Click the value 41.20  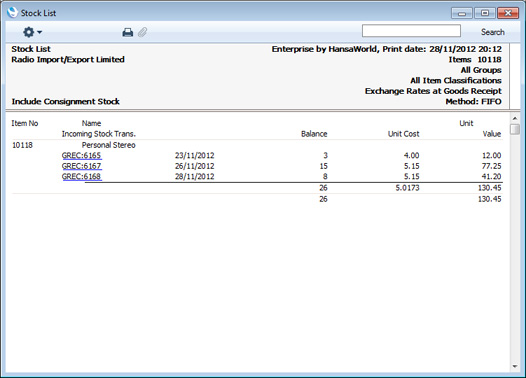[491, 176]
